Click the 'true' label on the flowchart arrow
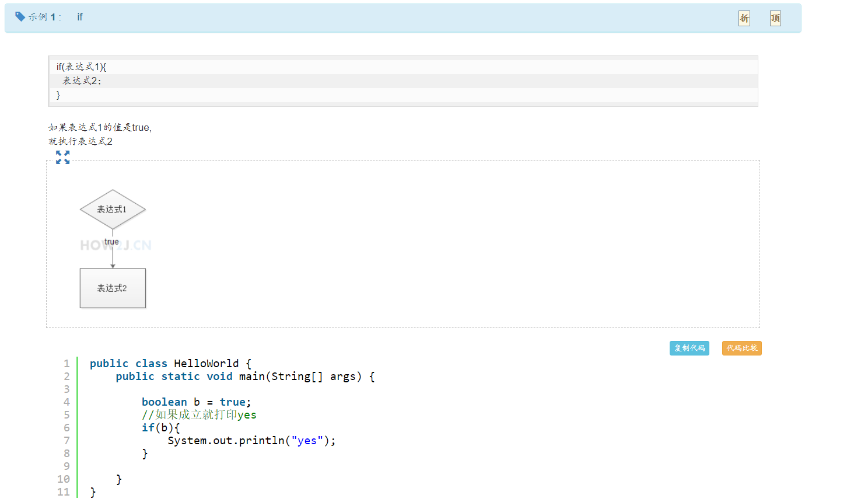Image resolution: width=868 pixels, height=502 pixels. (111, 242)
